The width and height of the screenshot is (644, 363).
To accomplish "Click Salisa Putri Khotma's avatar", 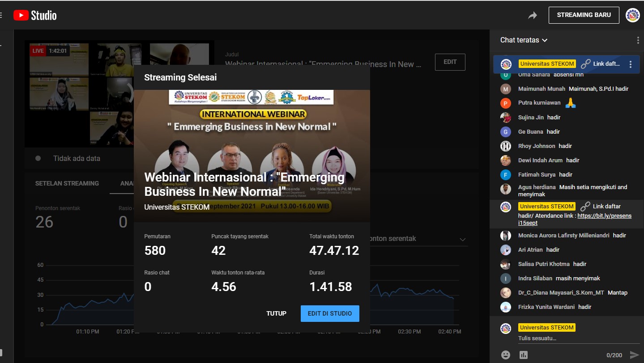I will coord(506,264).
